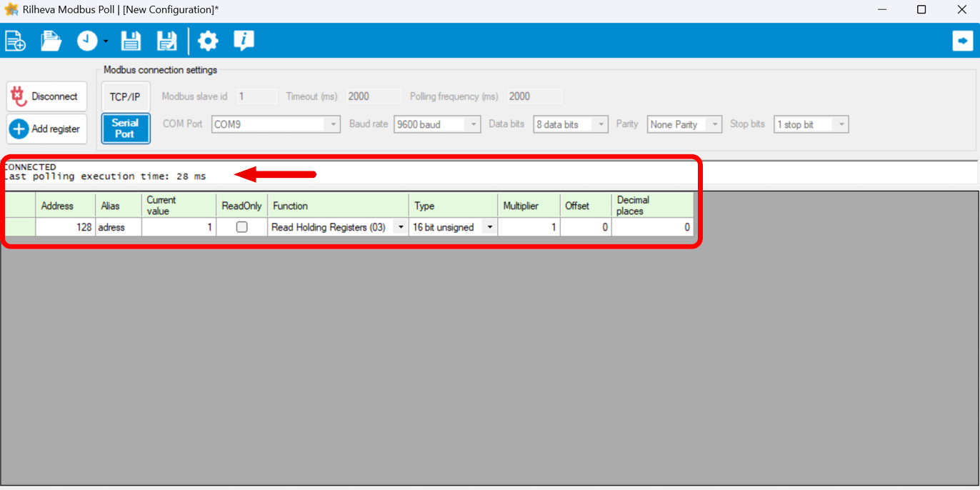980x490 pixels.
Task: Click the Add register button
Action: [x=47, y=129]
